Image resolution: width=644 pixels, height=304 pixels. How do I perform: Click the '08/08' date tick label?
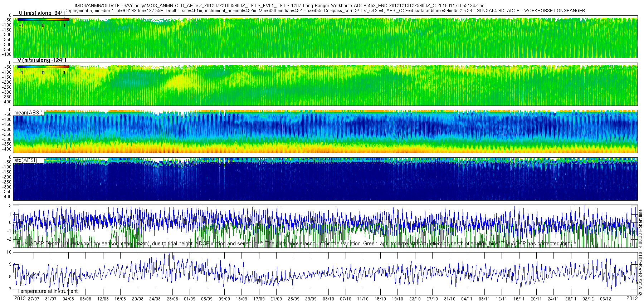click(x=86, y=299)
